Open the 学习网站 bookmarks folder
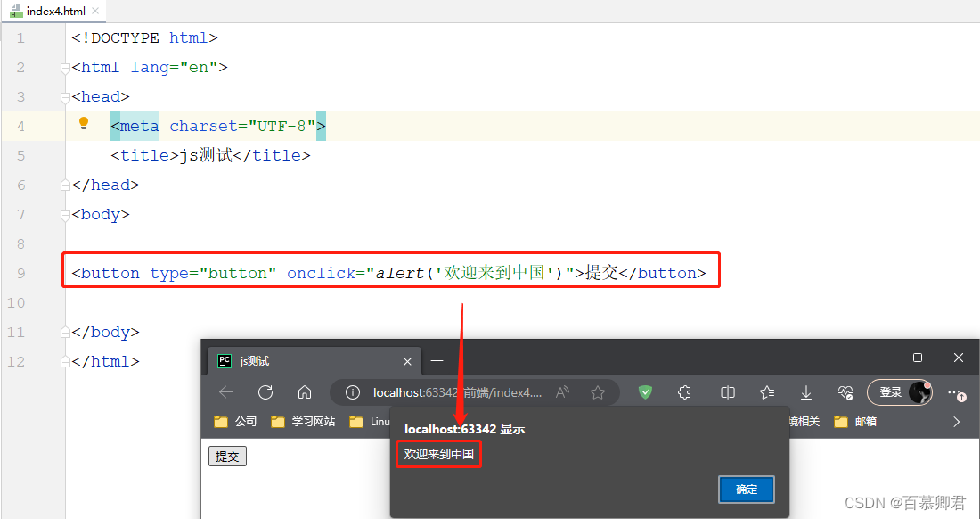 [303, 422]
